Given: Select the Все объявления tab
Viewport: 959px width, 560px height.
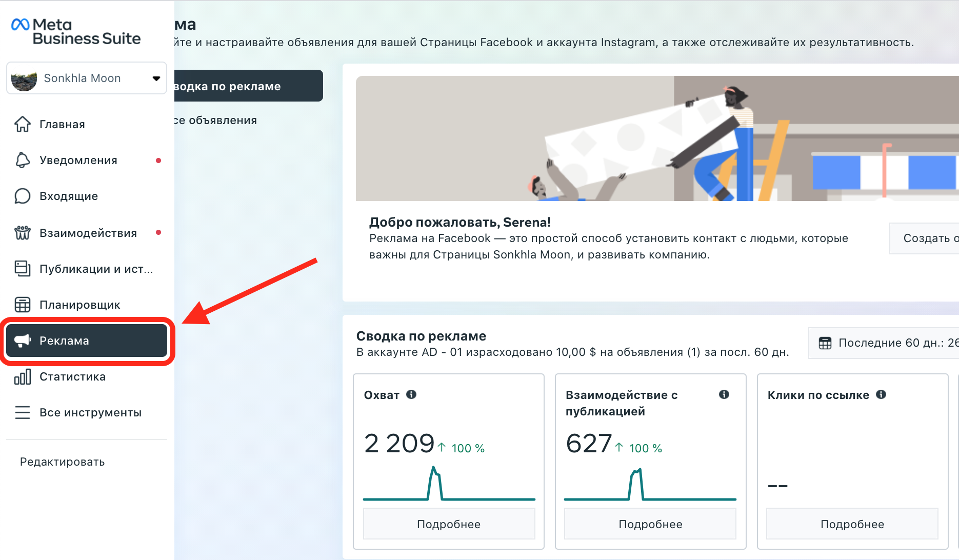Looking at the screenshot, I should tap(215, 120).
